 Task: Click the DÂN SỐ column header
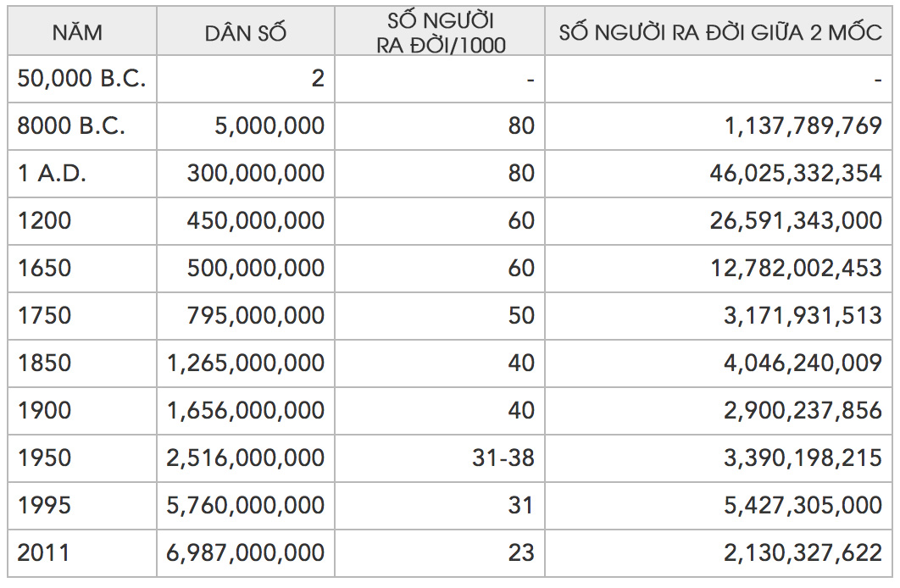point(245,33)
